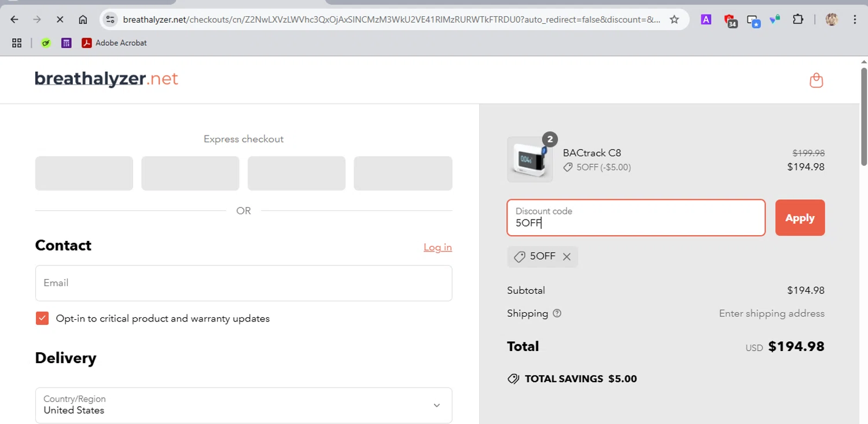Open Chrome three-dot menu

coord(855,19)
